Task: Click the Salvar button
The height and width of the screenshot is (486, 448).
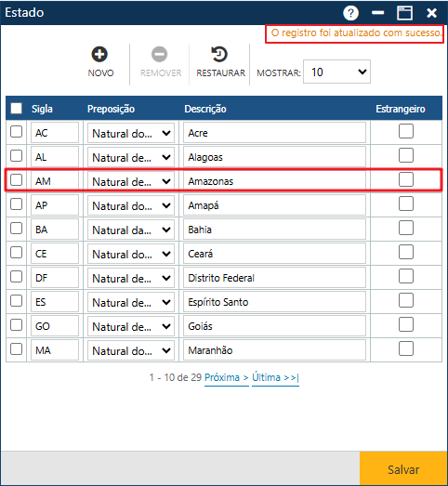Action: coord(403,469)
